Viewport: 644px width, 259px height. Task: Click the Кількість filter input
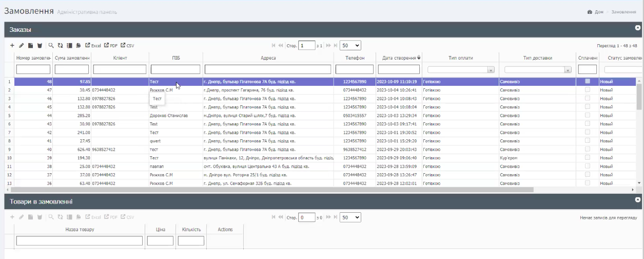191,240
